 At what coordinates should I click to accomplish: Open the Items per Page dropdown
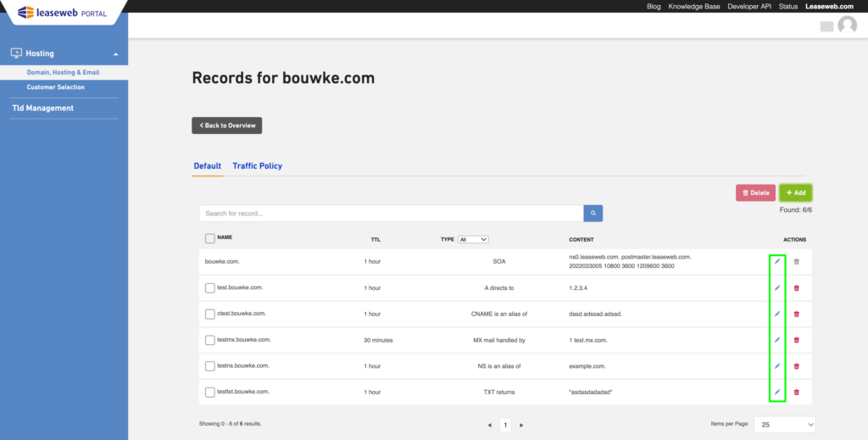785,425
